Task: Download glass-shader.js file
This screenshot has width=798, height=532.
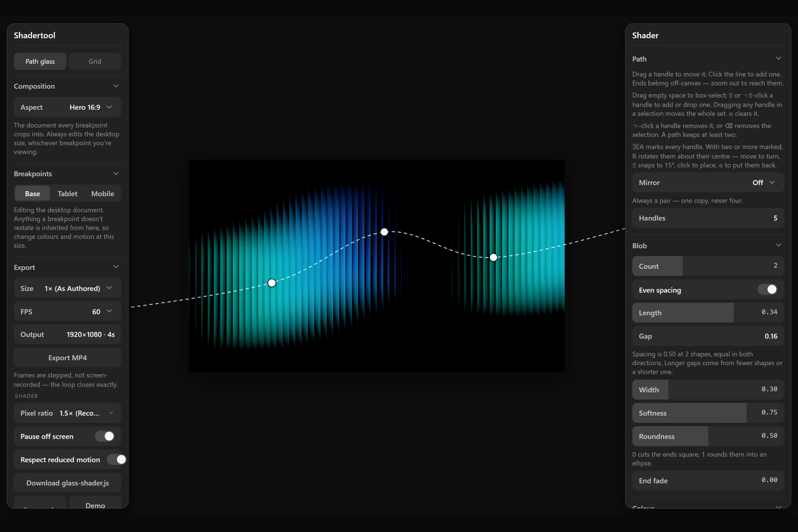Action: click(68, 483)
